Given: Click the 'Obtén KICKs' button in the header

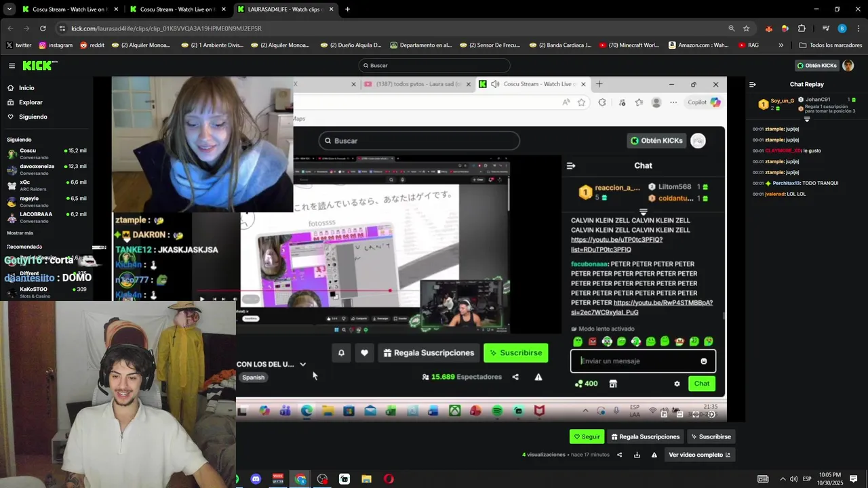Looking at the screenshot, I should [817, 66].
